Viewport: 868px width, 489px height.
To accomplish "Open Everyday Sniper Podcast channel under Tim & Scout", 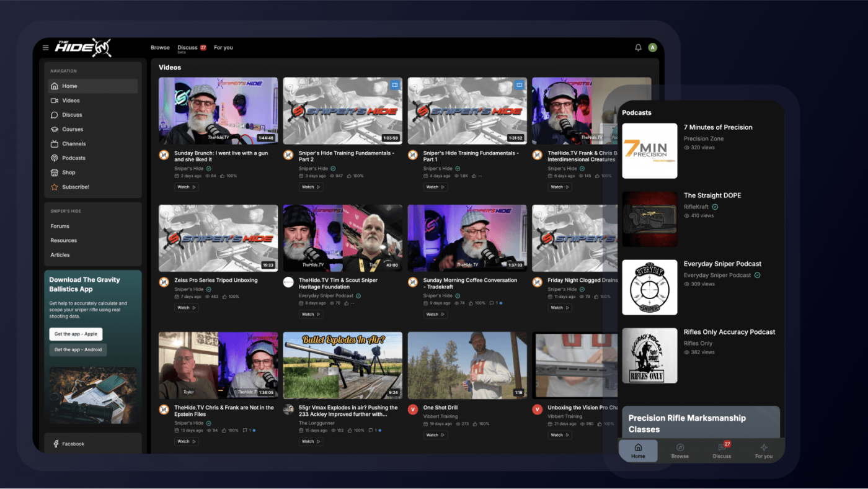I will click(x=326, y=296).
